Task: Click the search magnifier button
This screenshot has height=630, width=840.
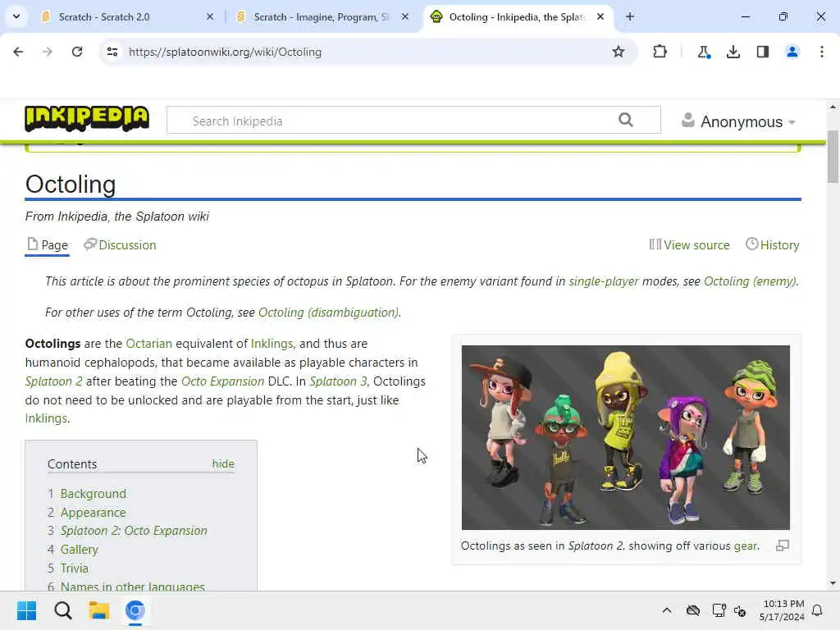Action: (x=626, y=120)
